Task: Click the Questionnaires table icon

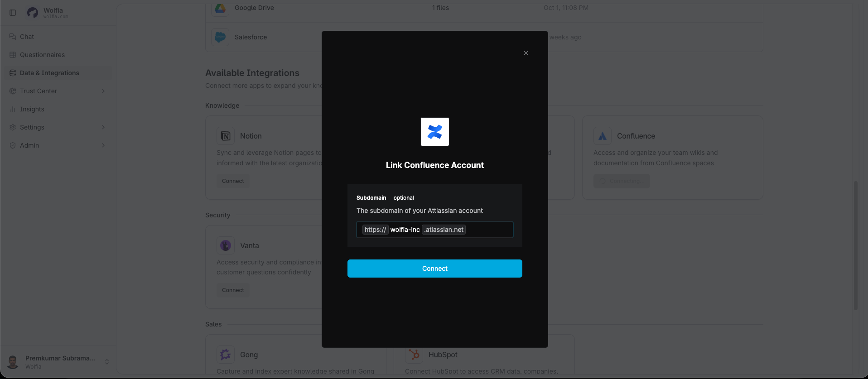Action: click(x=13, y=55)
